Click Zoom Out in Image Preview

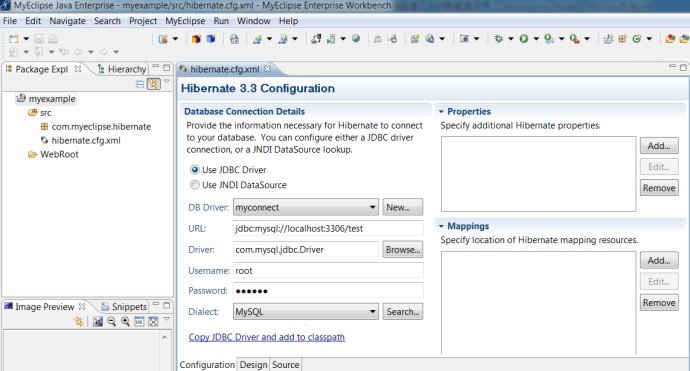[x=111, y=321]
